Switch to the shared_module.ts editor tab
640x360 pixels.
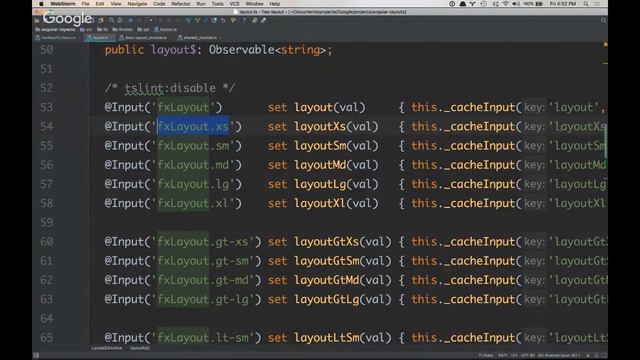pyautogui.click(x=199, y=38)
